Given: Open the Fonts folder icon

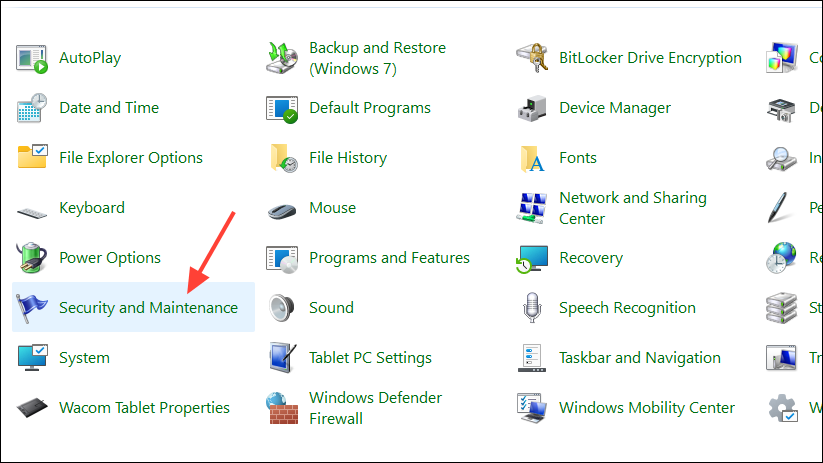Looking at the screenshot, I should pyautogui.click(x=532, y=159).
